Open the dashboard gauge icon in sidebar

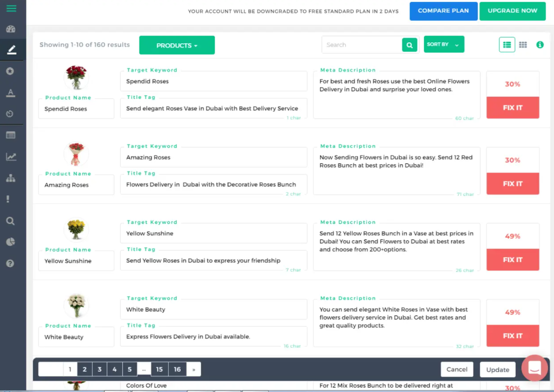coord(11,29)
